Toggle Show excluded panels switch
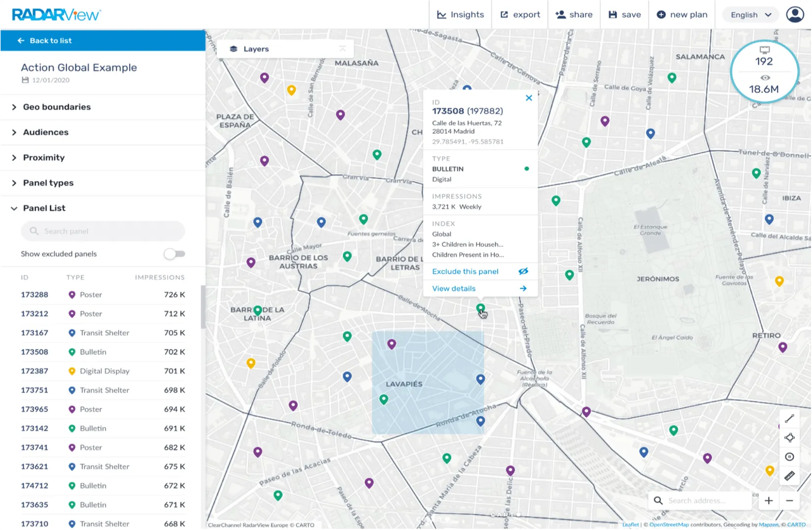 (174, 254)
